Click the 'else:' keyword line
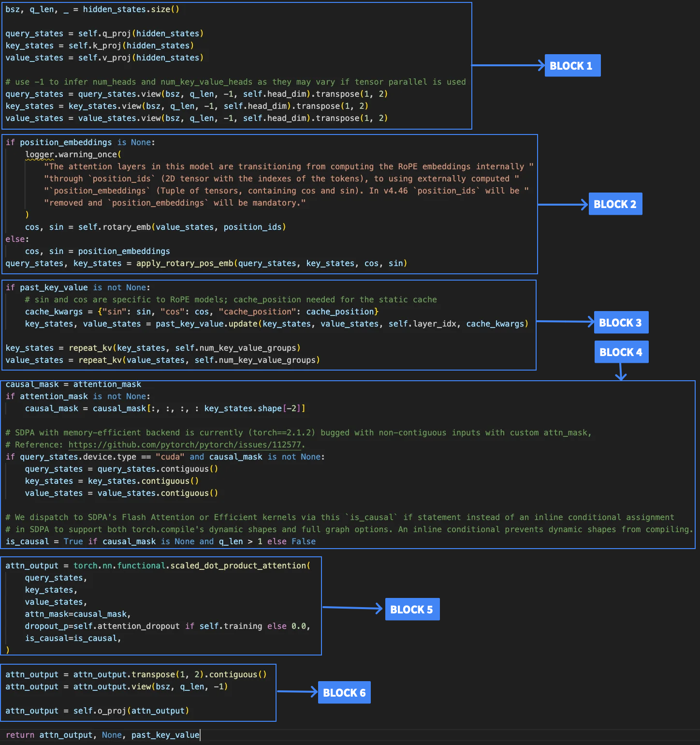 17,239
